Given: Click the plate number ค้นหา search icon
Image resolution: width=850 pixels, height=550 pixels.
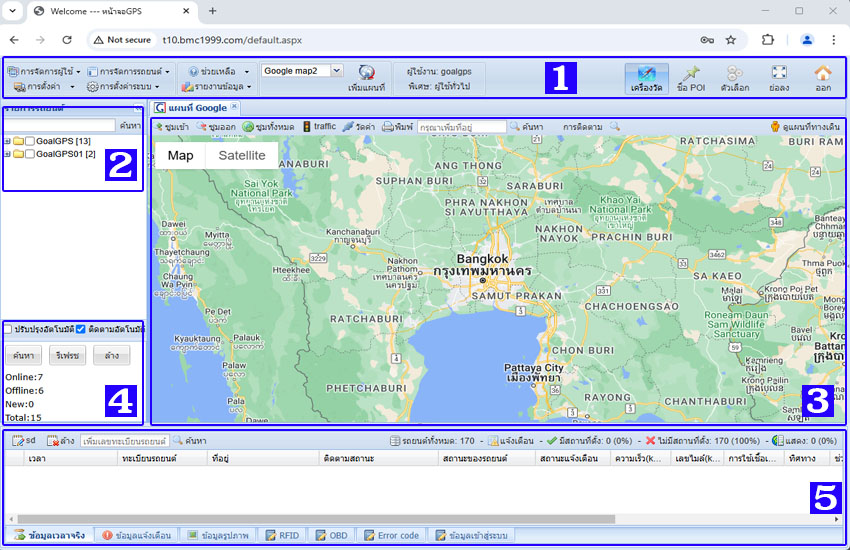Looking at the screenshot, I should tap(177, 441).
